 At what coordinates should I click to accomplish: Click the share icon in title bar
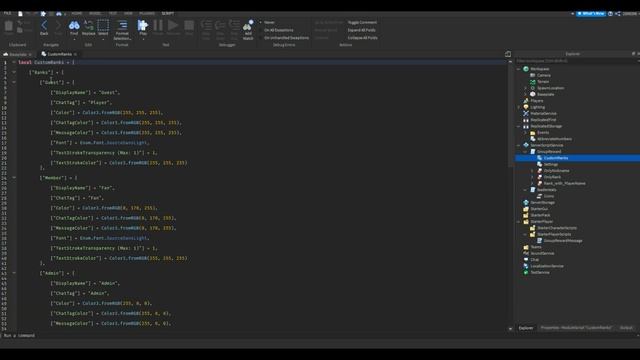click(x=618, y=13)
